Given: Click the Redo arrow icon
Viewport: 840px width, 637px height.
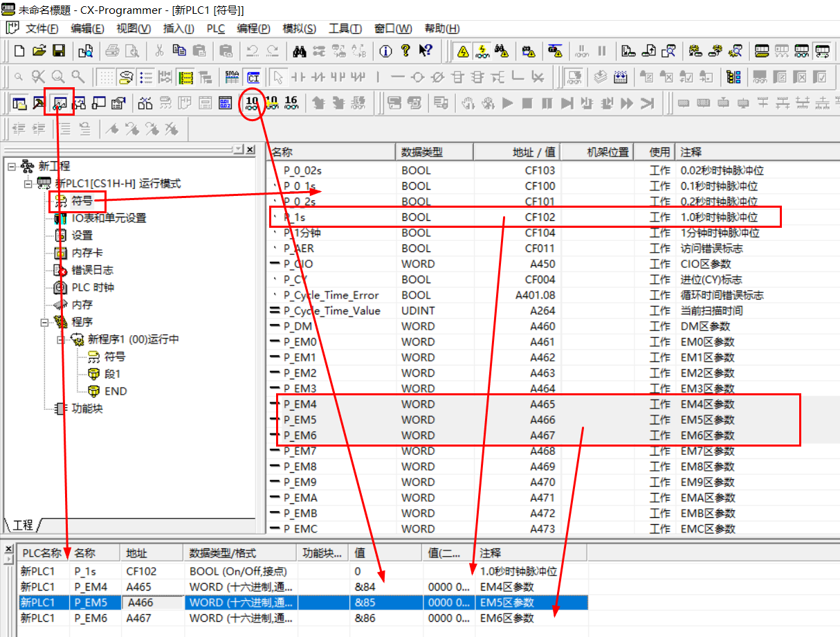Looking at the screenshot, I should [x=273, y=51].
